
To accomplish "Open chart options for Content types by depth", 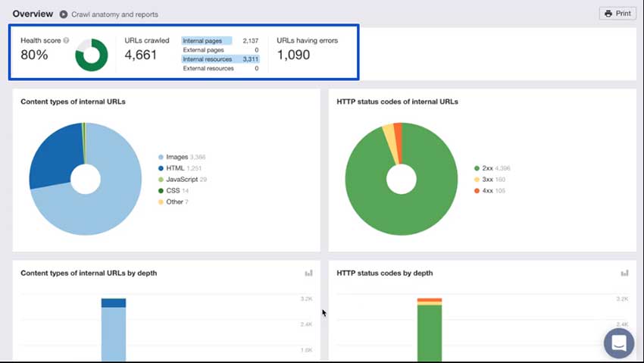I will click(x=308, y=273).
